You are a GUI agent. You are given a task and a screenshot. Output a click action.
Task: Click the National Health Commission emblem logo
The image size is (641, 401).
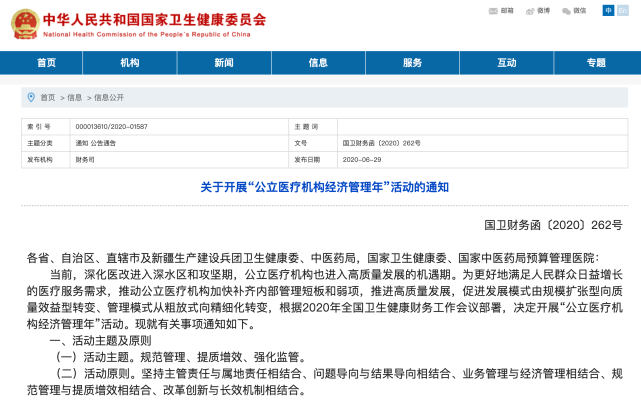[x=23, y=22]
